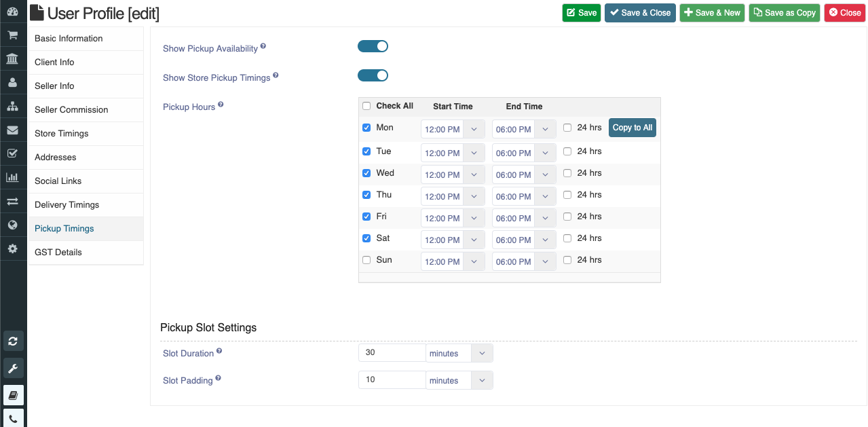The image size is (868, 427).
Task: Click the Slot Duration value field
Action: (x=392, y=353)
